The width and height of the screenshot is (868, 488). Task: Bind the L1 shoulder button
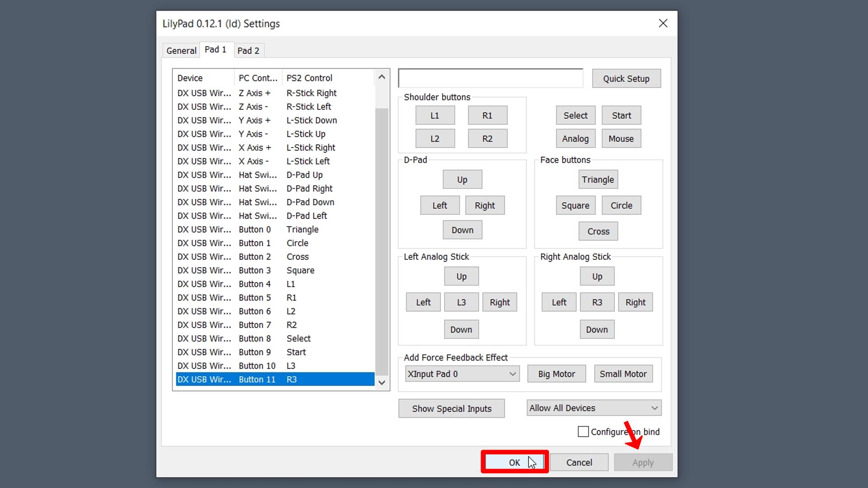(x=434, y=116)
